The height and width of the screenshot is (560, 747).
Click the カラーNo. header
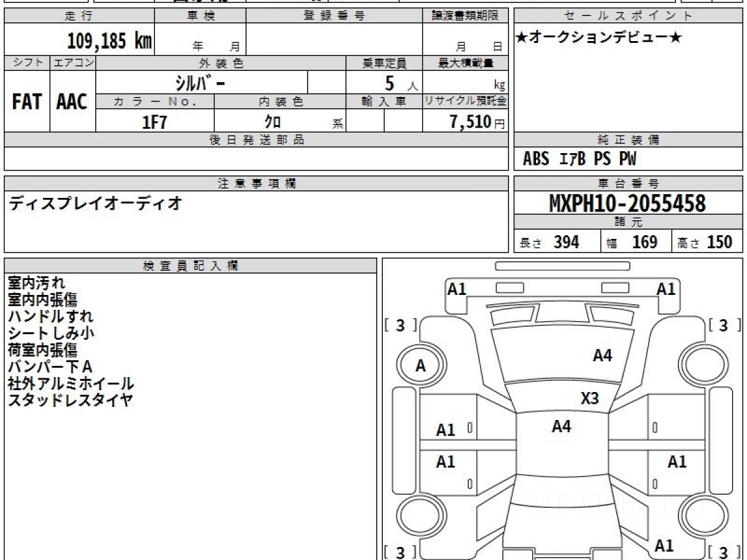click(x=155, y=101)
